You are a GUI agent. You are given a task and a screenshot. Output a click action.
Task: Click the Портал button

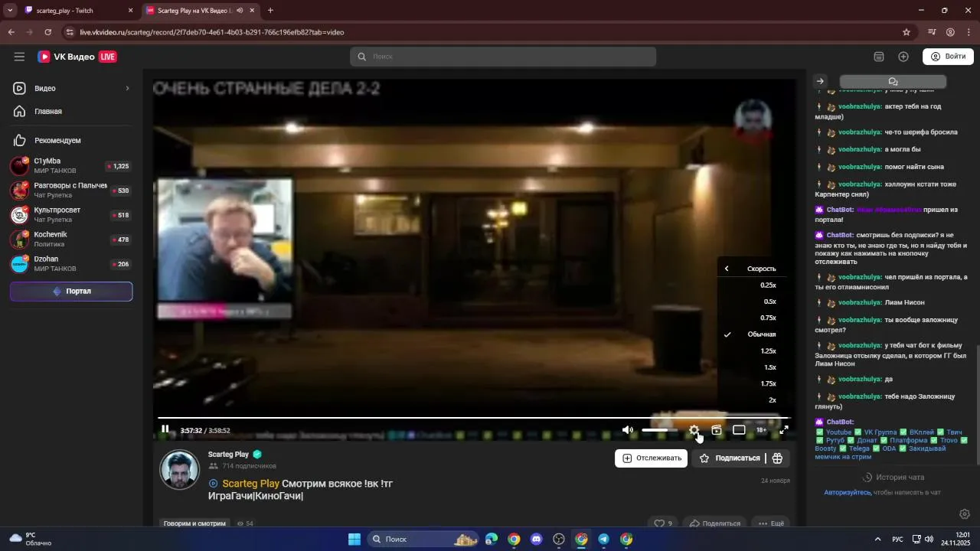pos(71,292)
